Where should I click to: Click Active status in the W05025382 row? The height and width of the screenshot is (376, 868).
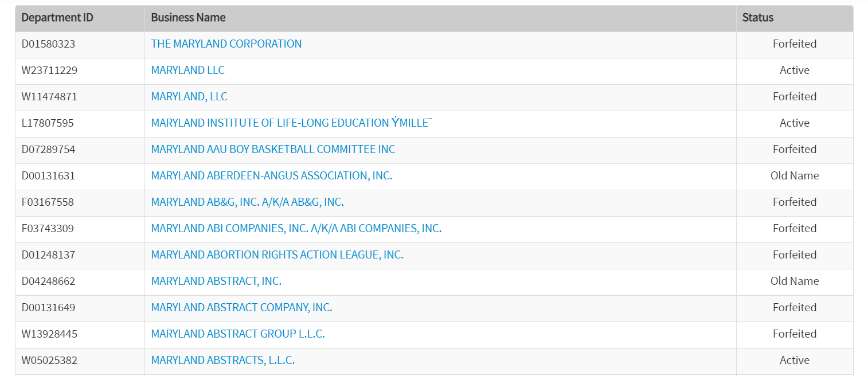click(794, 361)
